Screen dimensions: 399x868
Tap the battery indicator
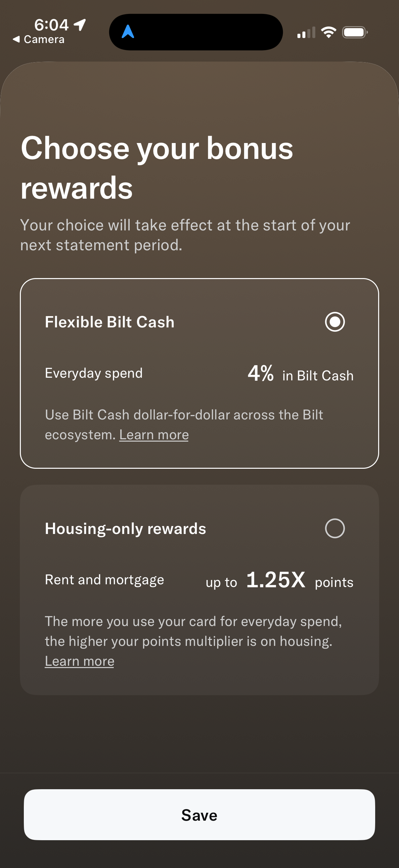click(355, 32)
